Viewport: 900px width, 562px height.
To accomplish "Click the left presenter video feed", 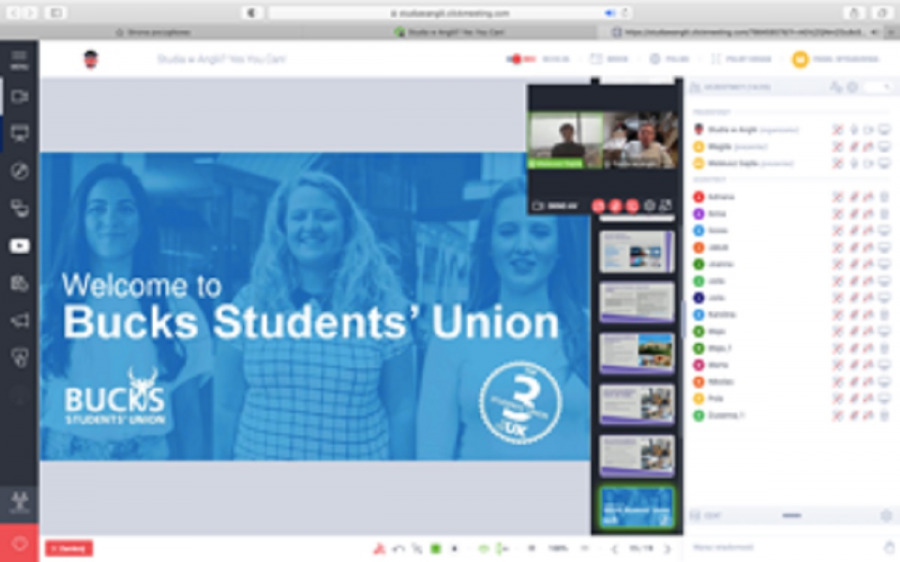I will [565, 141].
